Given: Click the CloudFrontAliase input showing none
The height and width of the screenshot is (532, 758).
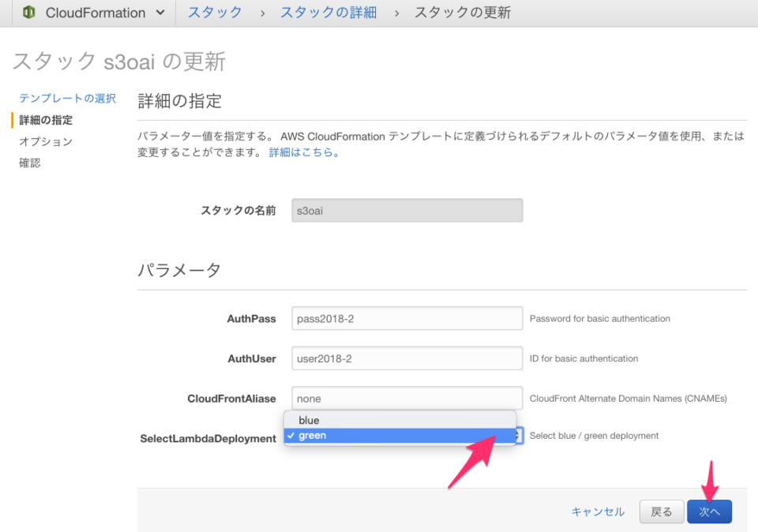Looking at the screenshot, I should click(406, 398).
